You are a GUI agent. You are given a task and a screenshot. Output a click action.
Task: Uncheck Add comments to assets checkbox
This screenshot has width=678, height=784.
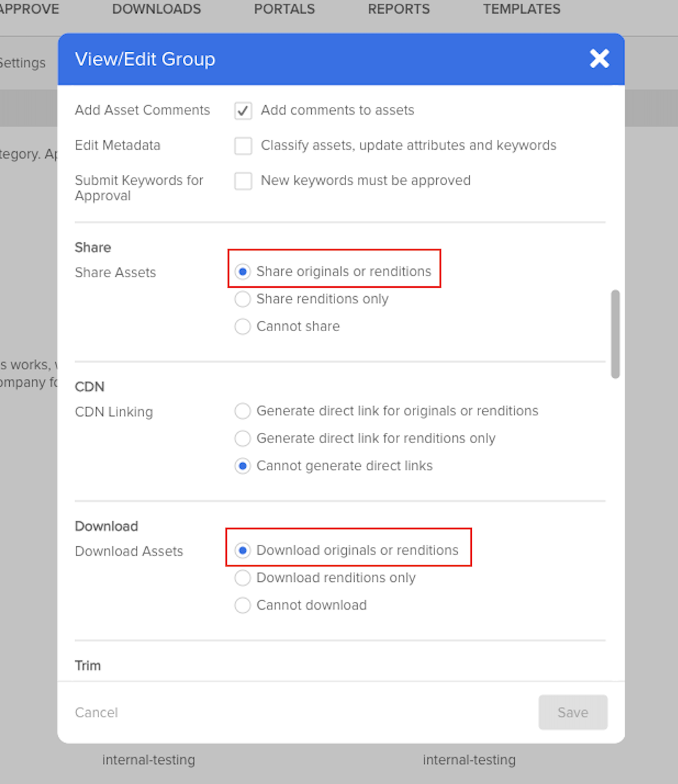(243, 111)
